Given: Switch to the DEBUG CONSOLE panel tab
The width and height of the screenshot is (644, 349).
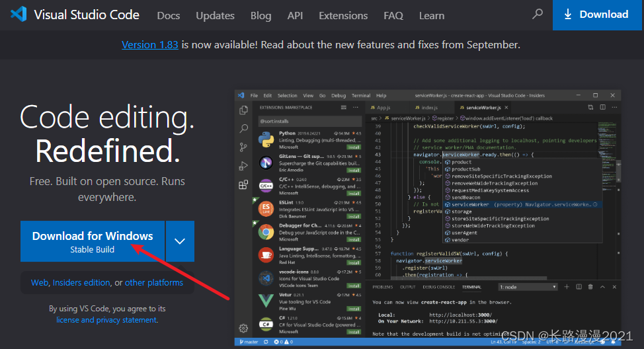Looking at the screenshot, I should pos(438,287).
